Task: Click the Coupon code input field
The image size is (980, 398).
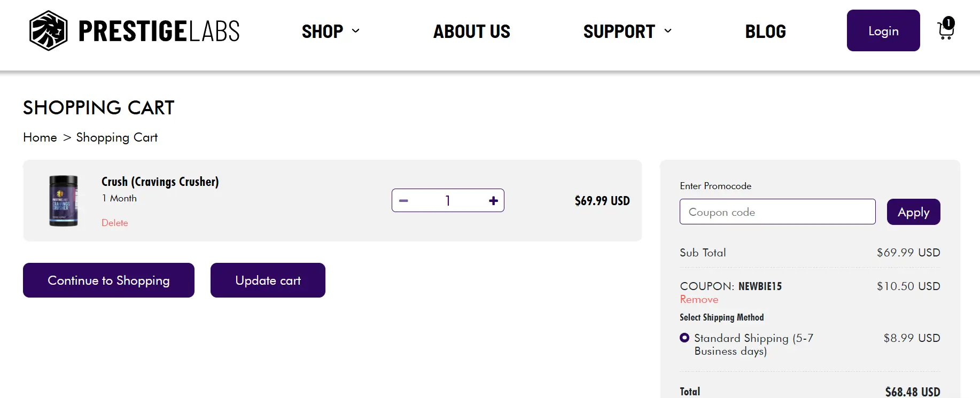Action: [x=777, y=212]
